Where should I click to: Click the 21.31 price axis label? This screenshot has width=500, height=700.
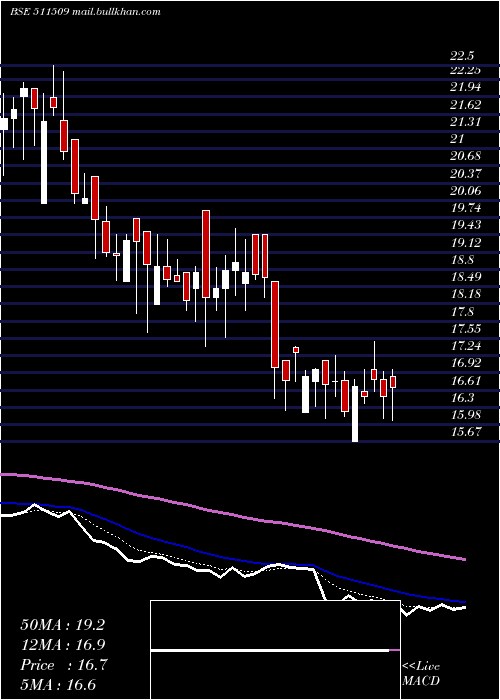coord(465,121)
